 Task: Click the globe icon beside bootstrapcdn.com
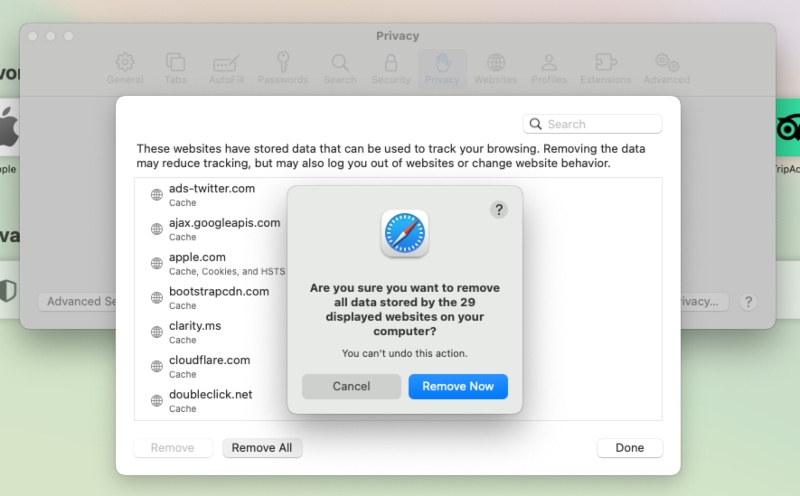(157, 297)
